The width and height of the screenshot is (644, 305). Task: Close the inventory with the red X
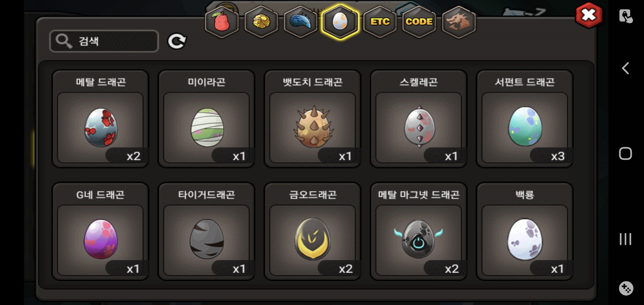tap(589, 15)
